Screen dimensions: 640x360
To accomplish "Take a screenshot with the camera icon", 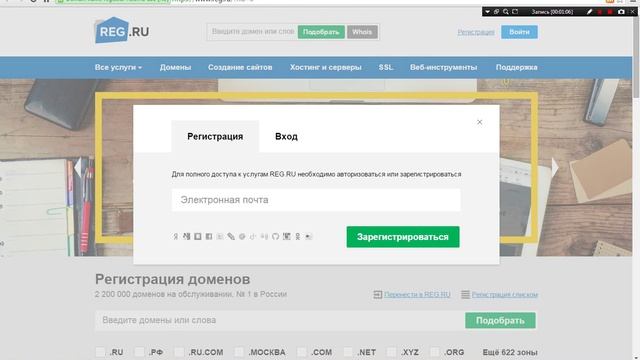I will pyautogui.click(x=621, y=12).
